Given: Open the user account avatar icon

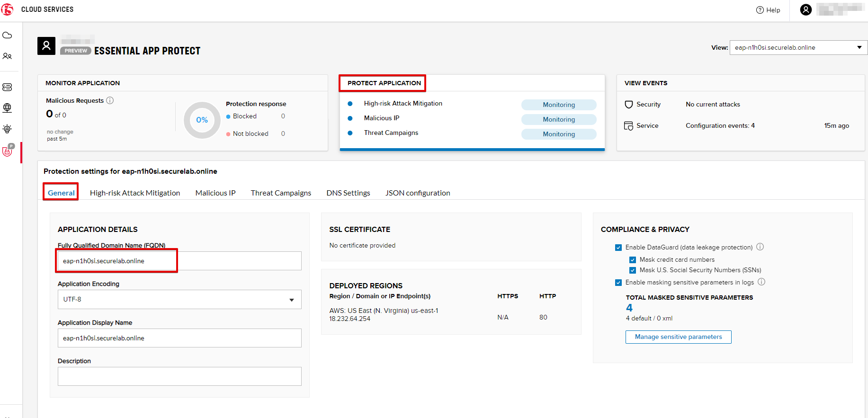Looking at the screenshot, I should click(806, 9).
